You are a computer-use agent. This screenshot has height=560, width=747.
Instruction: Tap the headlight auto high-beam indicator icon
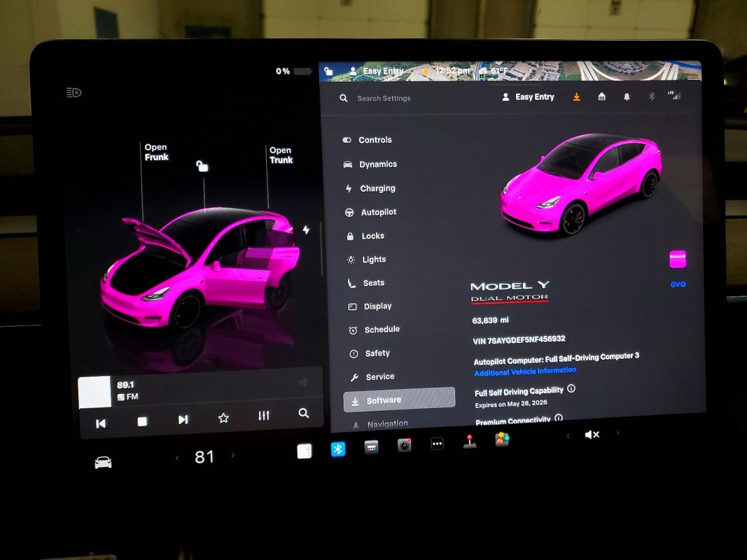click(74, 92)
